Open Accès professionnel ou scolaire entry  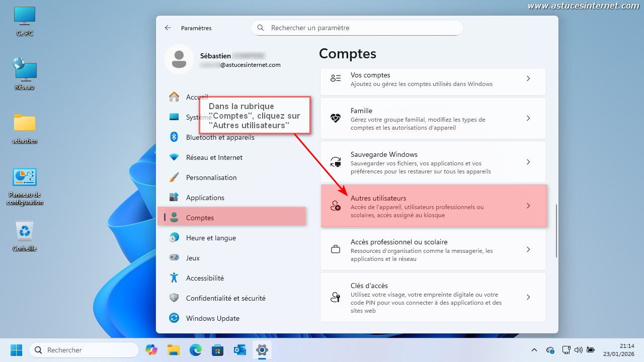pyautogui.click(x=433, y=249)
